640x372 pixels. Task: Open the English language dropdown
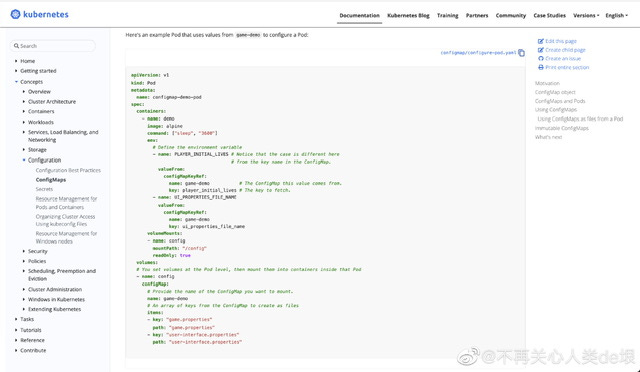coord(616,16)
